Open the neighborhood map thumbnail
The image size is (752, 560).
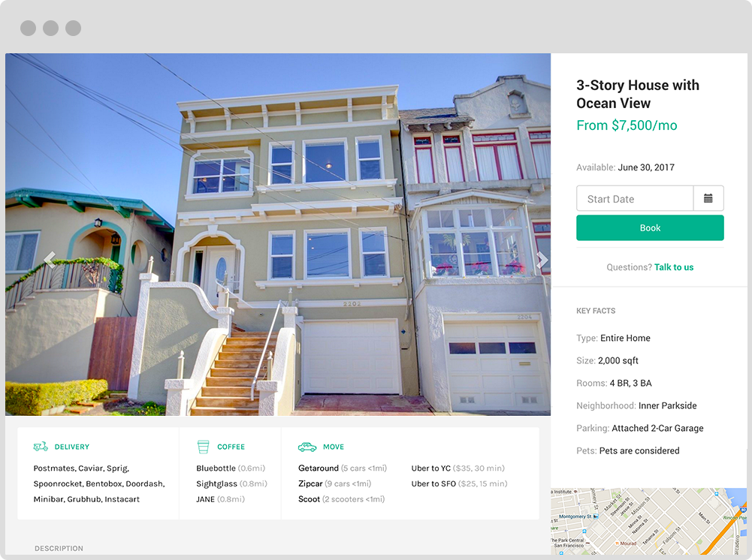pyautogui.click(x=649, y=521)
